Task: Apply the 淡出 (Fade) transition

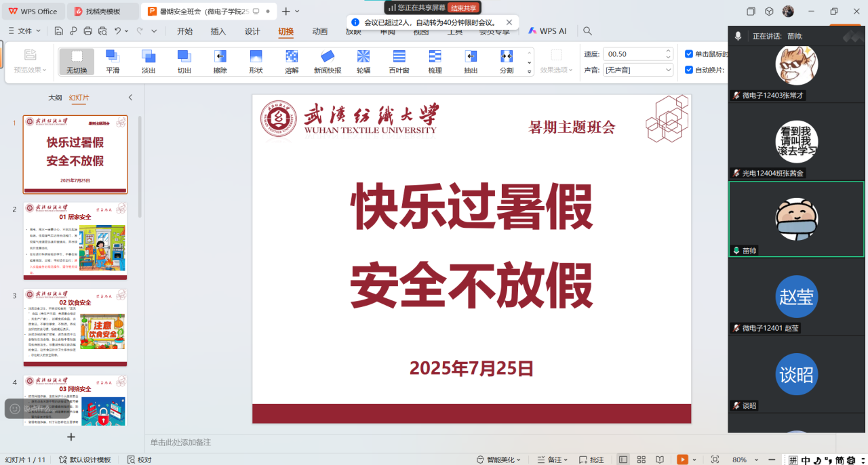Action: [x=149, y=62]
